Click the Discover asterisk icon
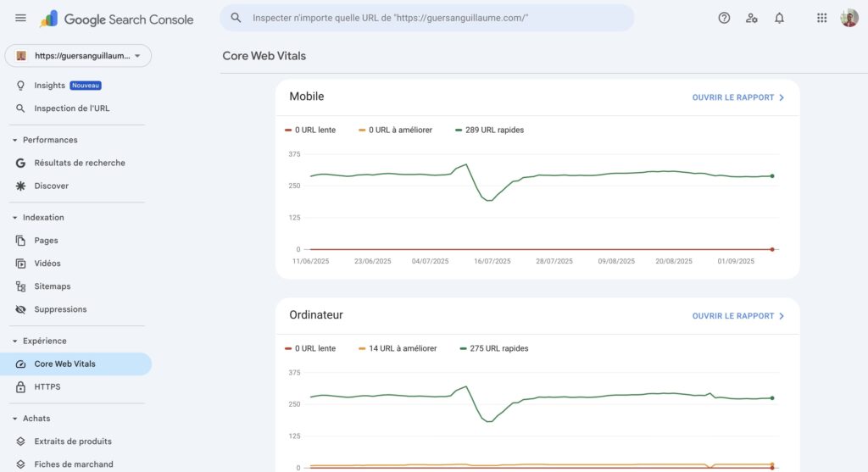 (x=20, y=186)
